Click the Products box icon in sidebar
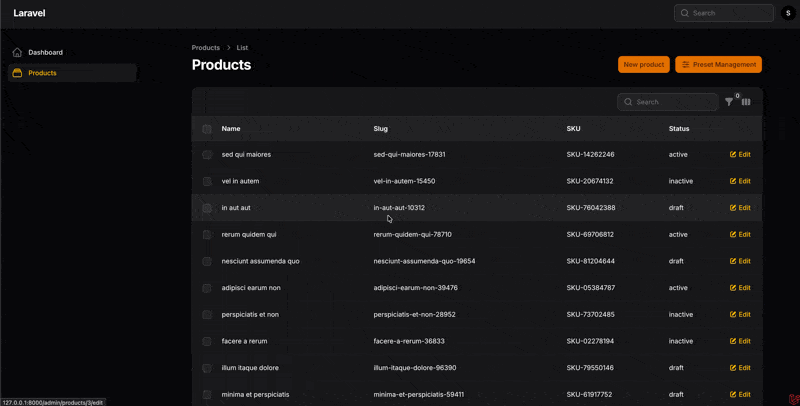The image size is (800, 406). point(17,73)
